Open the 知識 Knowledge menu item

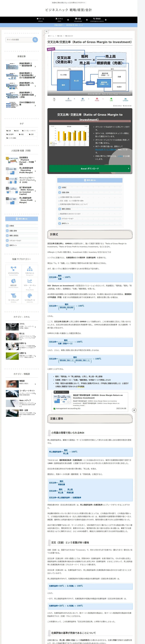pos(78,20)
